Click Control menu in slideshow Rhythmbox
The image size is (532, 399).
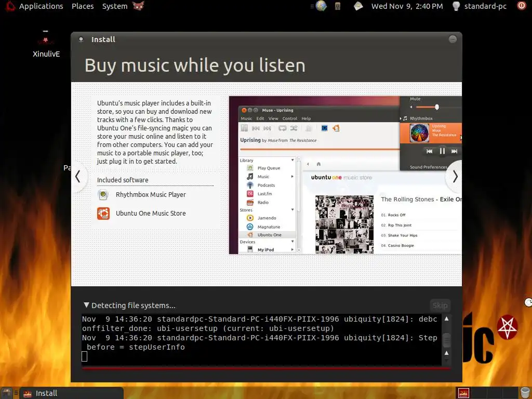tap(289, 118)
